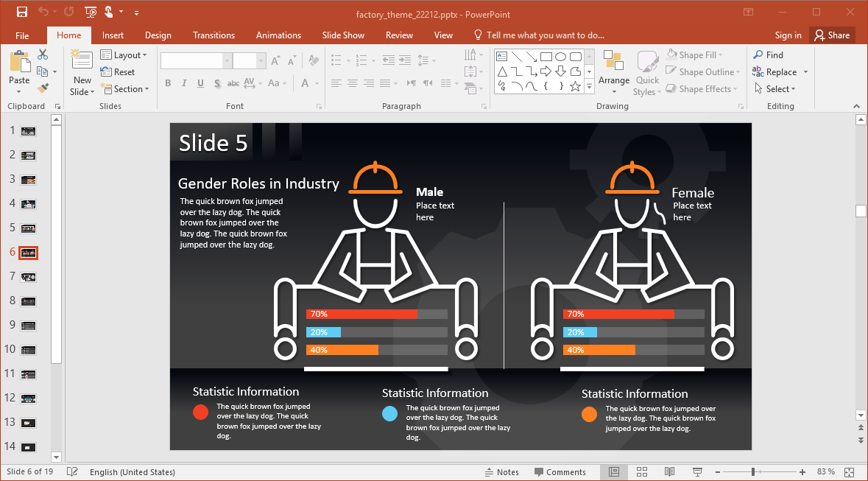Click the Save icon in title bar
868x481 pixels.
point(21,12)
